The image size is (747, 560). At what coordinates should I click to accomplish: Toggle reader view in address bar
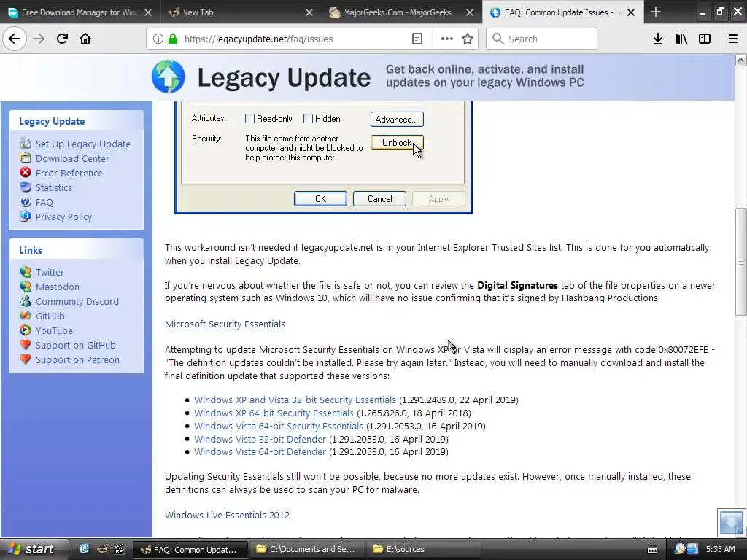point(417,39)
